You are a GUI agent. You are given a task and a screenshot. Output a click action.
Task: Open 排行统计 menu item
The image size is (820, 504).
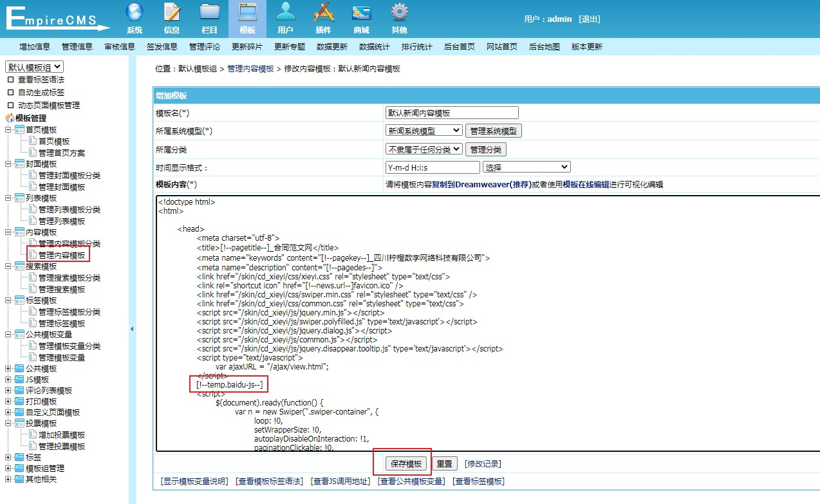pyautogui.click(x=417, y=47)
